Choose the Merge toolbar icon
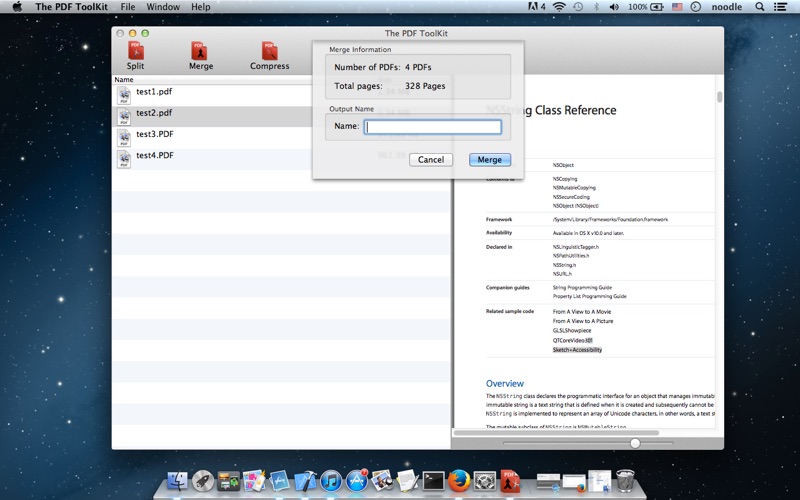 tap(201, 56)
